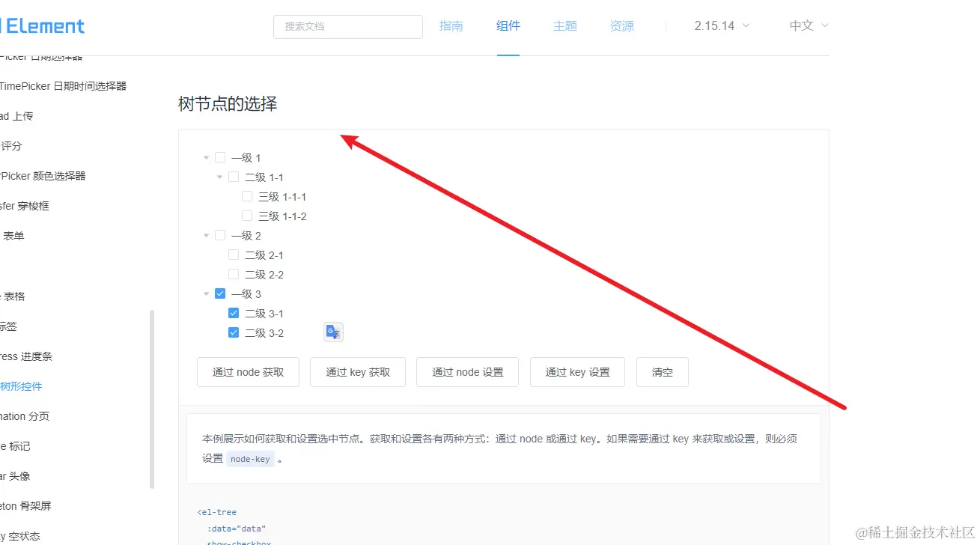This screenshot has height=545, width=980.
Task: Collapse the 一级 2 tree node
Action: coord(206,236)
